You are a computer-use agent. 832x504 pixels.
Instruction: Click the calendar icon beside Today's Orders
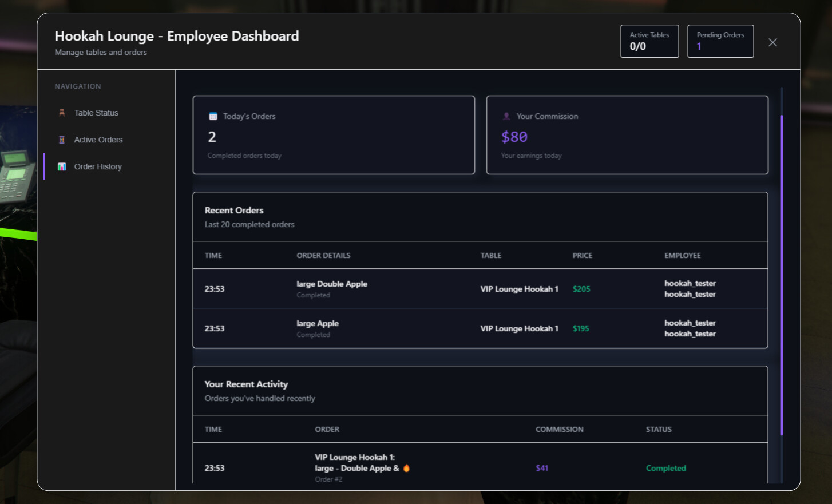pyautogui.click(x=213, y=116)
